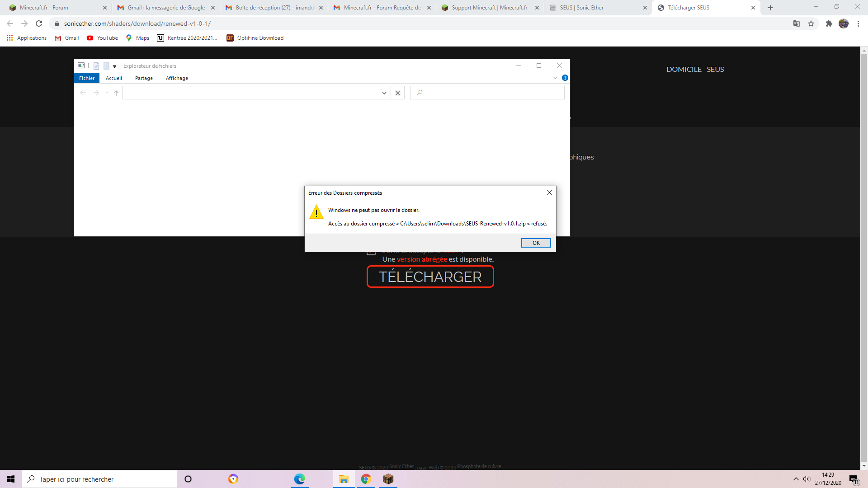Bookmark this page with the star icon
The height and width of the screenshot is (488, 868).
coord(811,23)
